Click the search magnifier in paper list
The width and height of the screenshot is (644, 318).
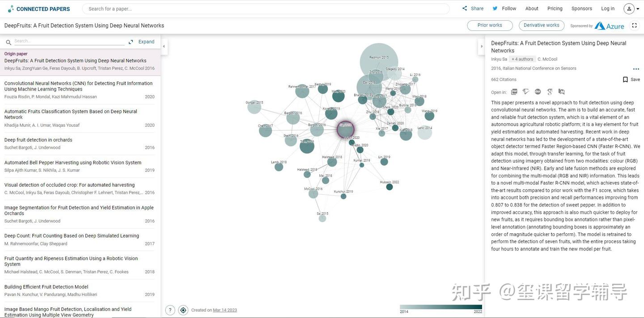click(8, 43)
